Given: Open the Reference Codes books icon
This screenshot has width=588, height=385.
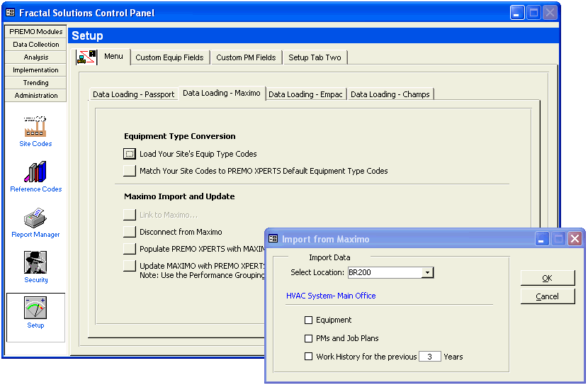Looking at the screenshot, I should click(35, 172).
